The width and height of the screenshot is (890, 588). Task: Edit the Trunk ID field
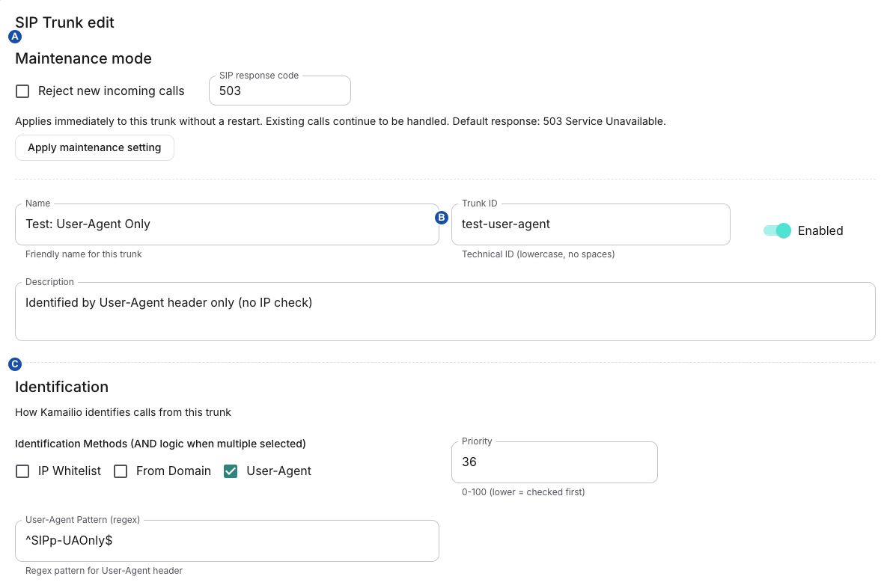coord(591,224)
